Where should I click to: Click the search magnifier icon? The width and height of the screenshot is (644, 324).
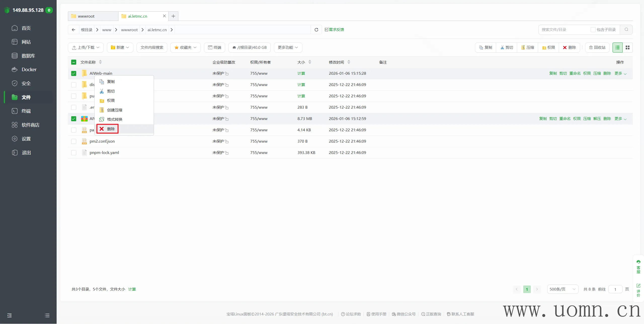pyautogui.click(x=626, y=30)
